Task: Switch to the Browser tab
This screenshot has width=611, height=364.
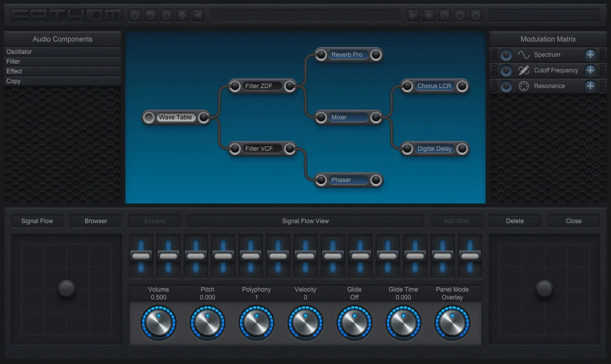Action: [x=96, y=221]
